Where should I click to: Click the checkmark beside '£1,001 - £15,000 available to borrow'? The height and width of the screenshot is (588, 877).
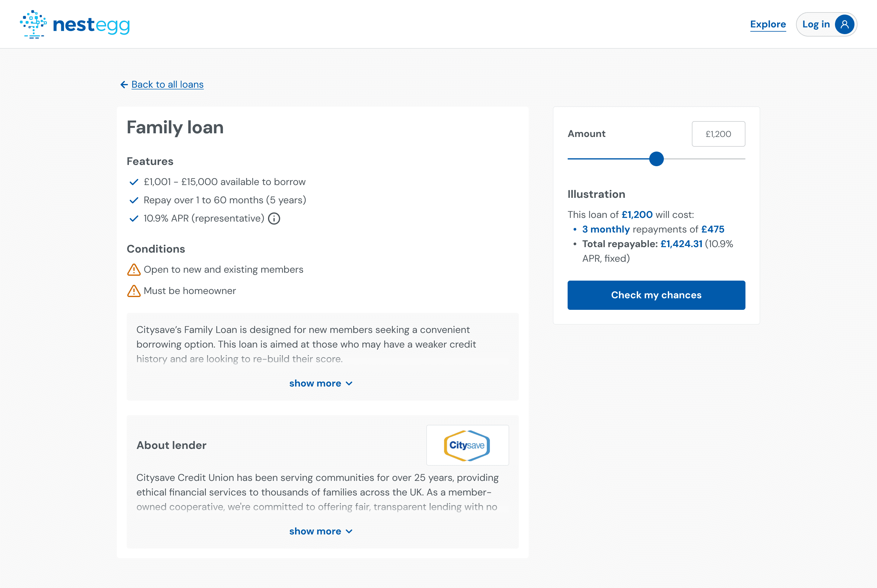pyautogui.click(x=134, y=182)
